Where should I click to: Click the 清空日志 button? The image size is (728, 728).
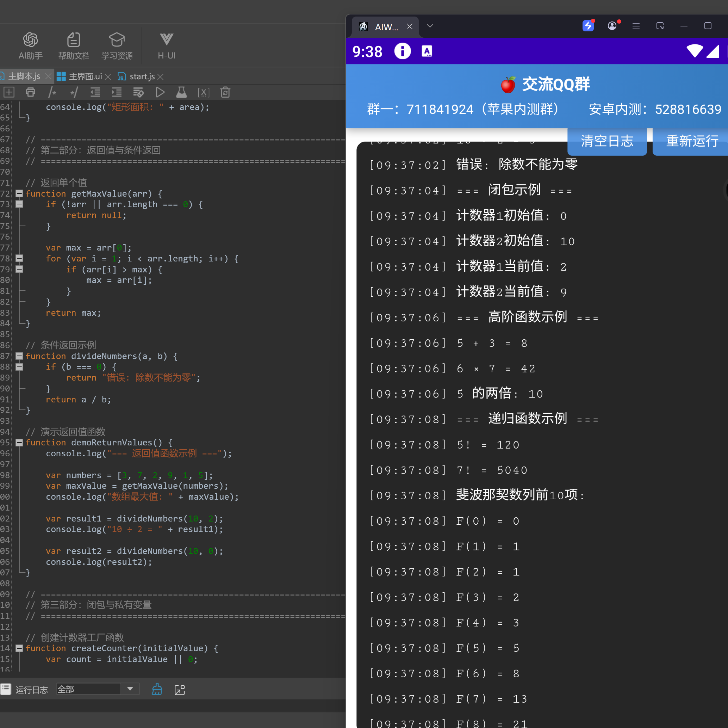click(x=606, y=141)
